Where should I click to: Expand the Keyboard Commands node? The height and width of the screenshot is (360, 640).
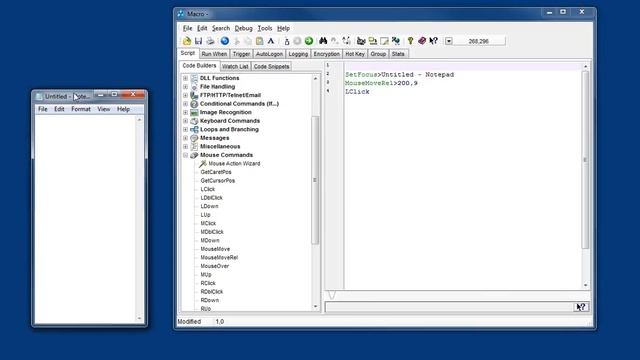(x=185, y=121)
